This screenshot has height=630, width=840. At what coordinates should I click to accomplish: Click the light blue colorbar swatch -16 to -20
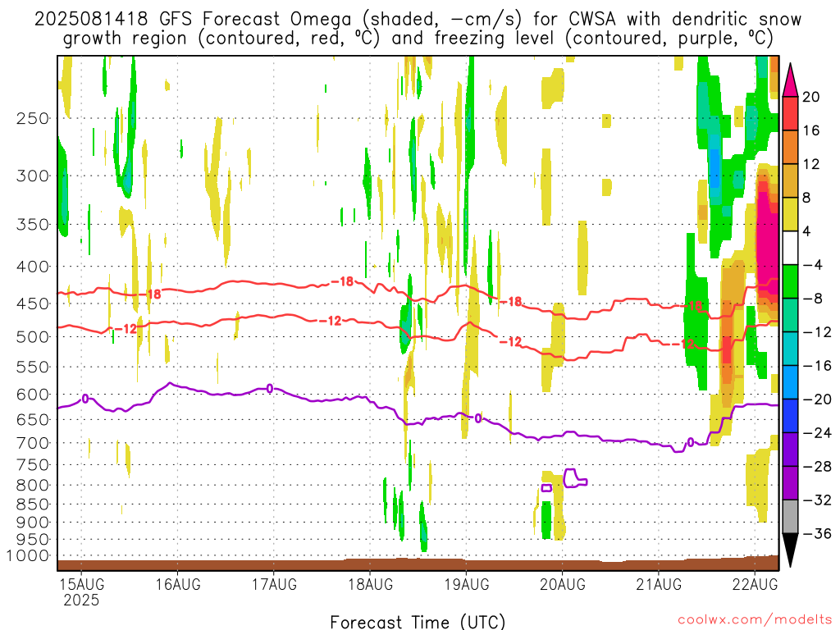[790, 382]
